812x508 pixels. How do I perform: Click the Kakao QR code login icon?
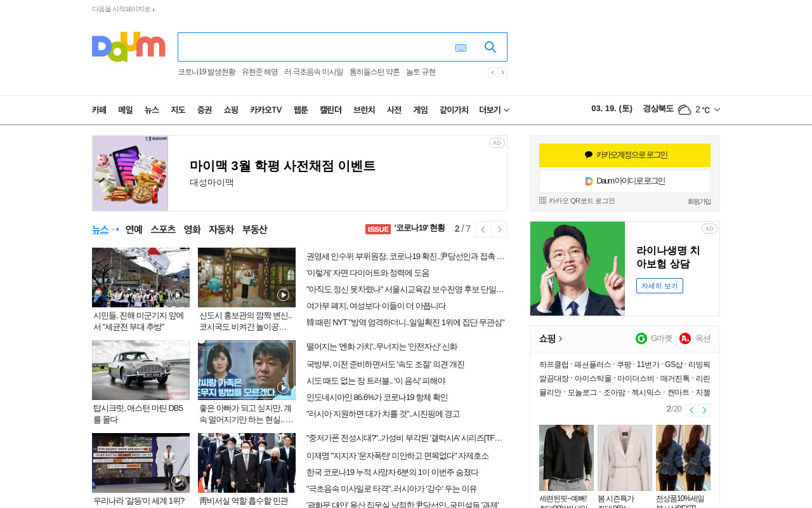542,201
